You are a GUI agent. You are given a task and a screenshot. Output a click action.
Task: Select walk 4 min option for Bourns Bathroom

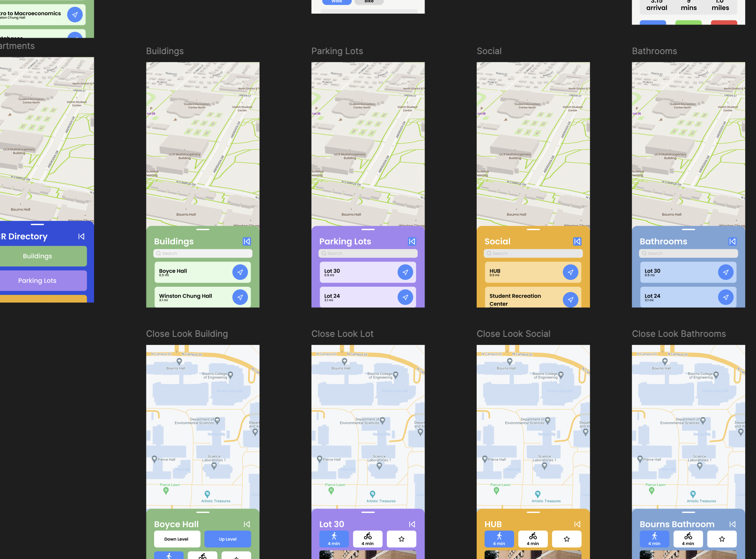(654, 539)
